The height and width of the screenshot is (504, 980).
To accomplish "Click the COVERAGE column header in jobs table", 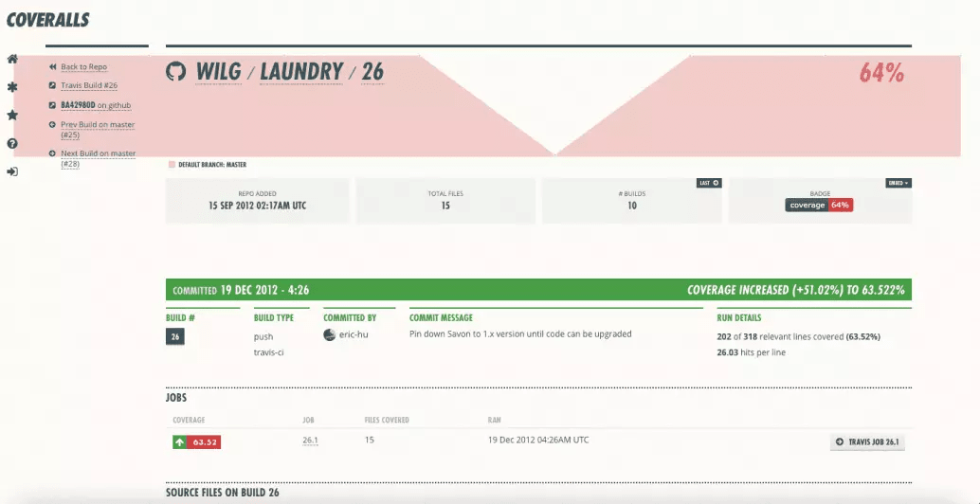I will pyautogui.click(x=189, y=420).
